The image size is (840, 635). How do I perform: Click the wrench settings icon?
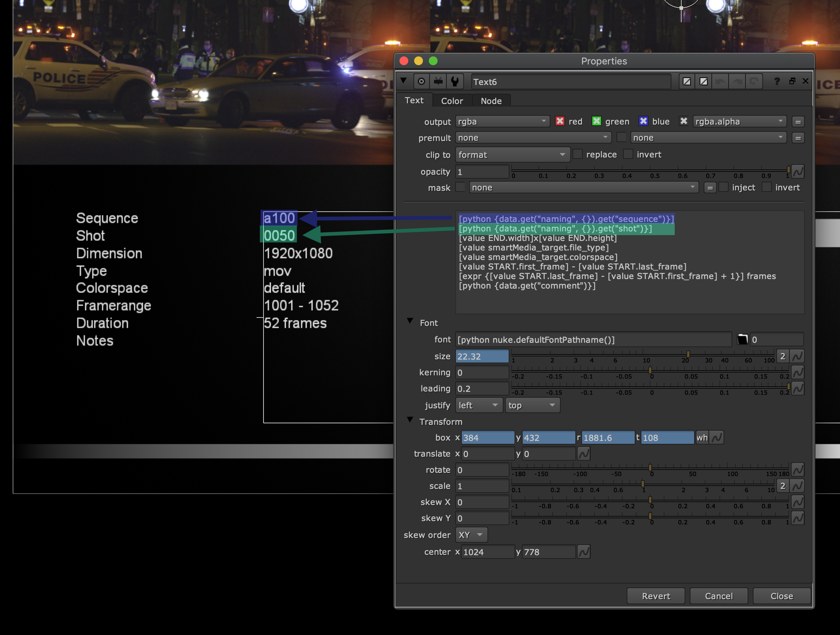[454, 81]
